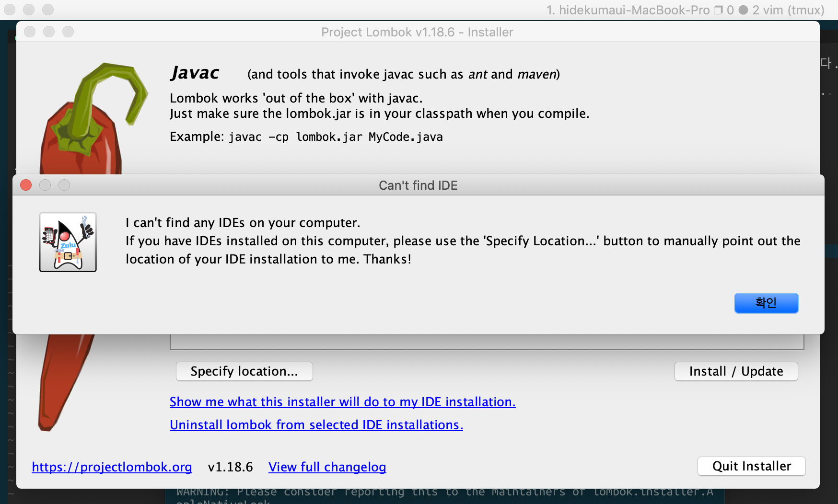Click the 'I can't find any IDEs' message text
Screen dimensions: 838x504
coord(243,223)
